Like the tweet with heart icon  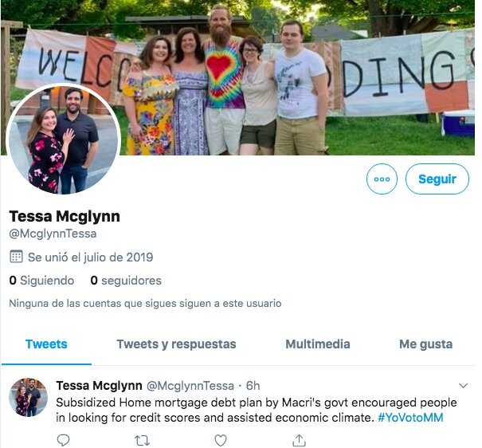[221, 440]
